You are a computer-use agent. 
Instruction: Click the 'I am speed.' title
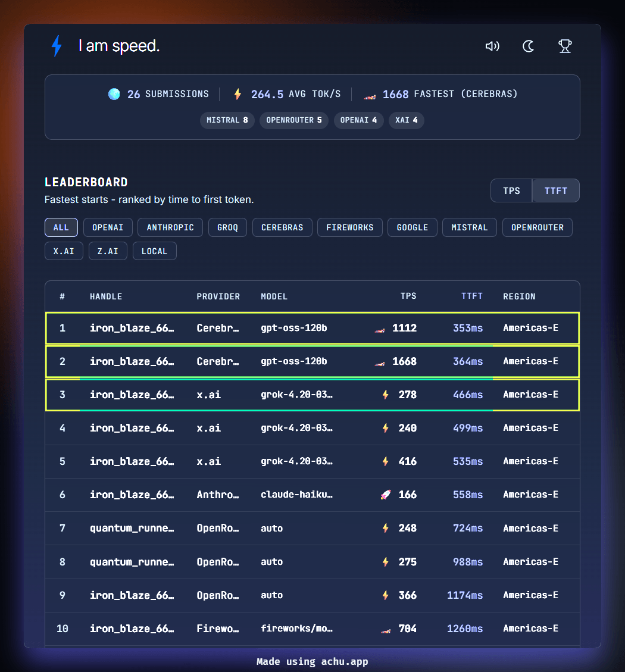pos(119,46)
